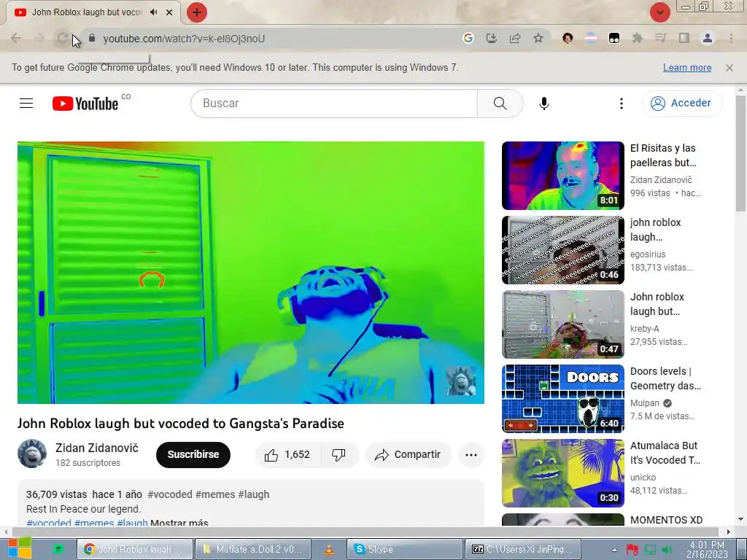Expand description with Mostrar más
747x560 pixels.
179,523
